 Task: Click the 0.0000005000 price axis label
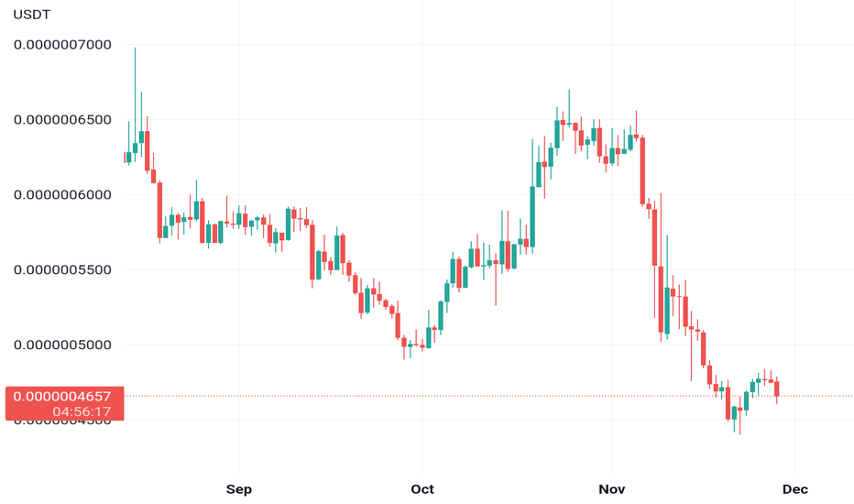(62, 345)
